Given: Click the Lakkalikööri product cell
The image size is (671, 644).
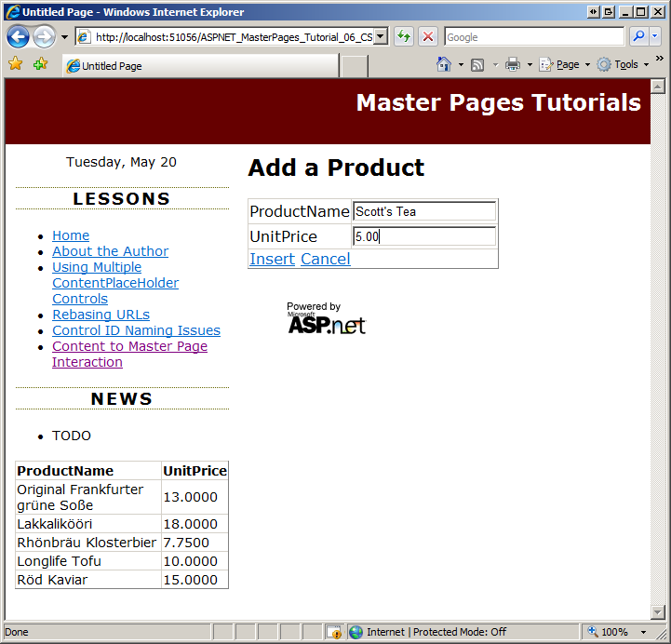Looking at the screenshot, I should pos(88,524).
